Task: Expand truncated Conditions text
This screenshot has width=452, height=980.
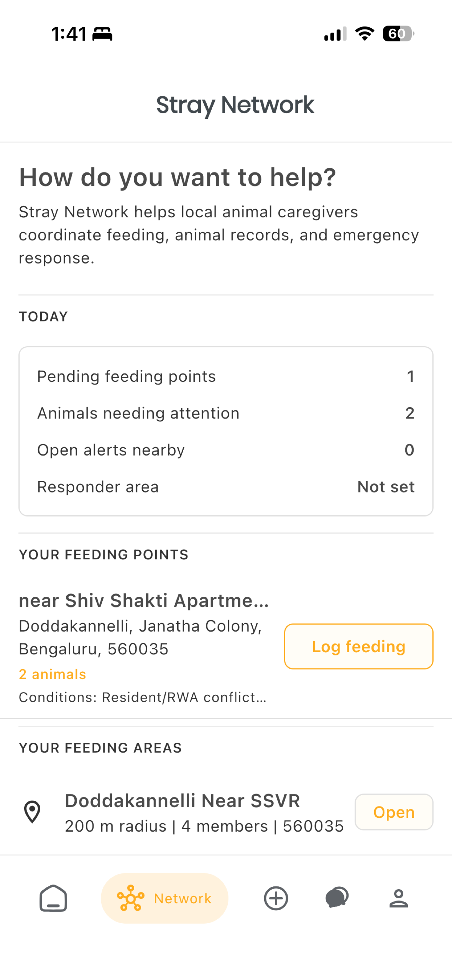Action: point(143,697)
